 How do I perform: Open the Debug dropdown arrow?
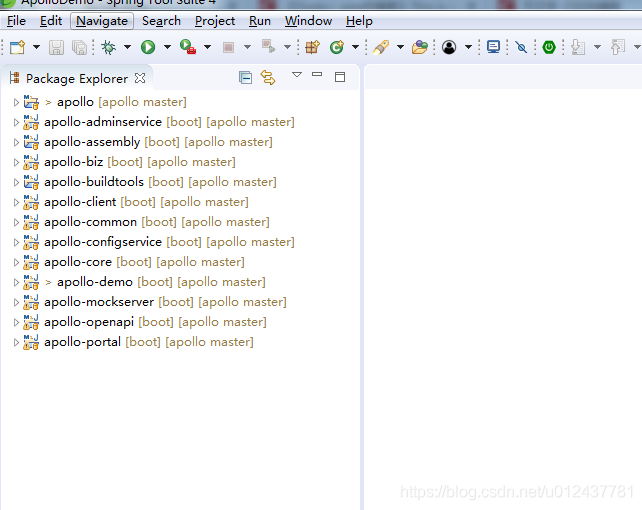click(x=127, y=47)
